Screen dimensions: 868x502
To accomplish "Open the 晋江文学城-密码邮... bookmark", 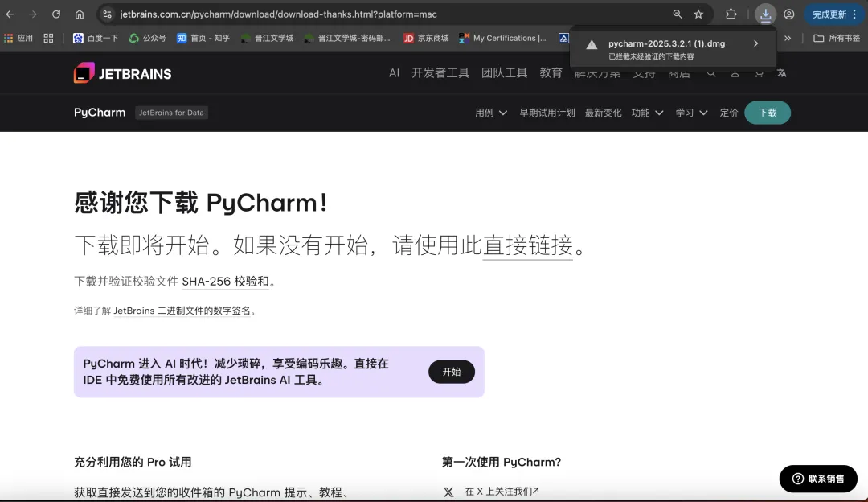I will tap(347, 39).
